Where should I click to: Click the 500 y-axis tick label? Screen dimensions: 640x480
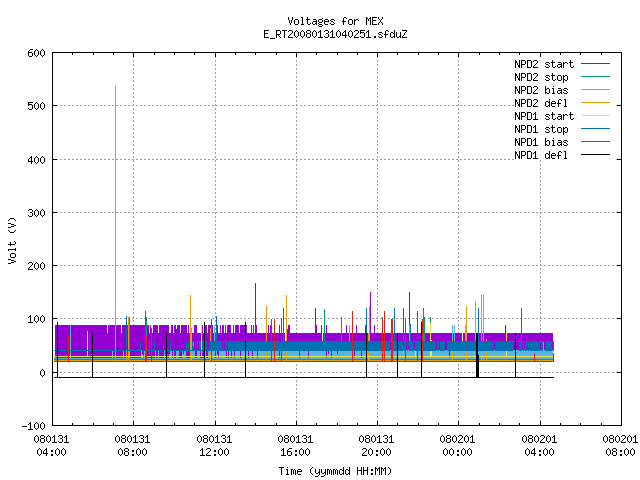[x=36, y=106]
